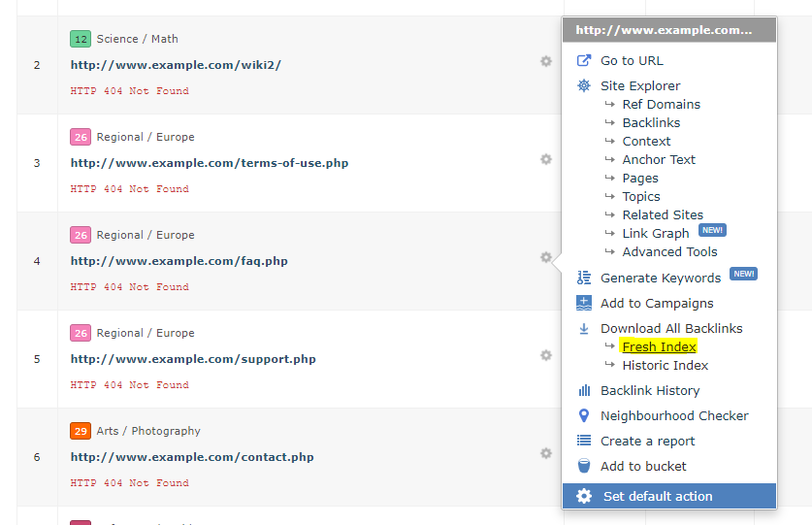Click the Go to URL external link icon
This screenshot has height=525, width=812.
click(x=584, y=60)
